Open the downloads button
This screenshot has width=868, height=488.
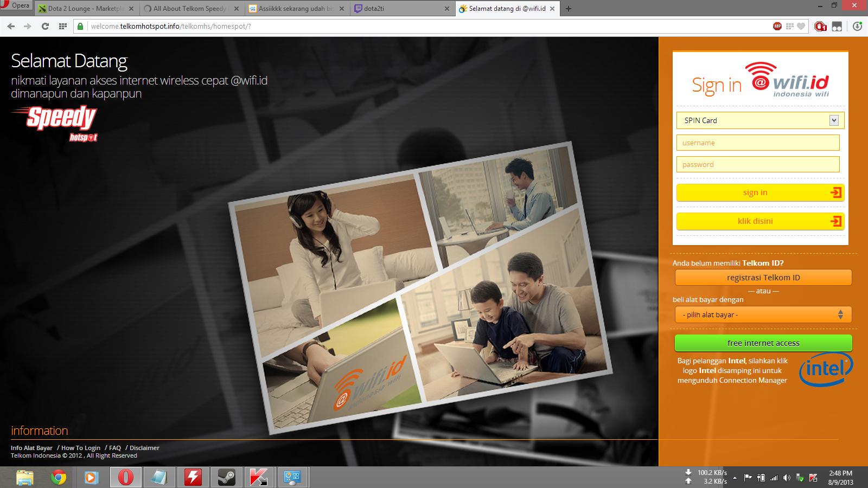(x=857, y=26)
